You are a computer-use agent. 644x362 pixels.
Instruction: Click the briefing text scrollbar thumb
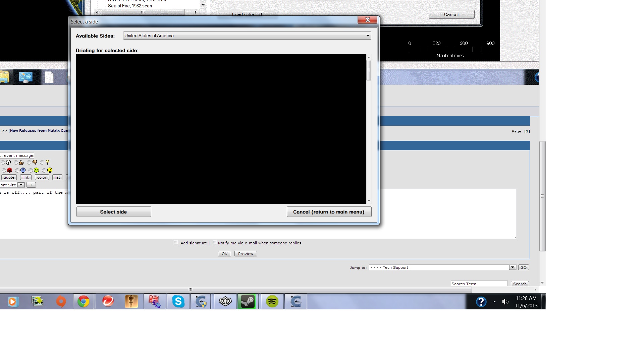(369, 70)
